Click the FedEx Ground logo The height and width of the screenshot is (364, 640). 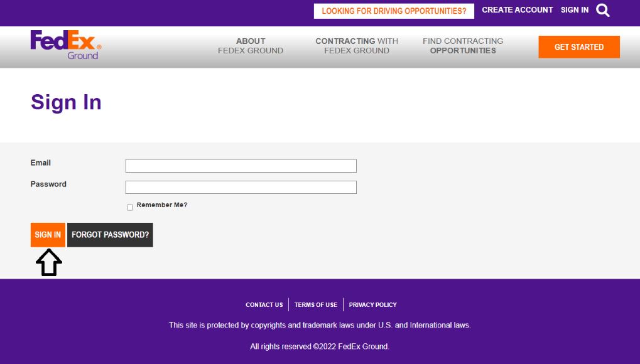[x=66, y=45]
